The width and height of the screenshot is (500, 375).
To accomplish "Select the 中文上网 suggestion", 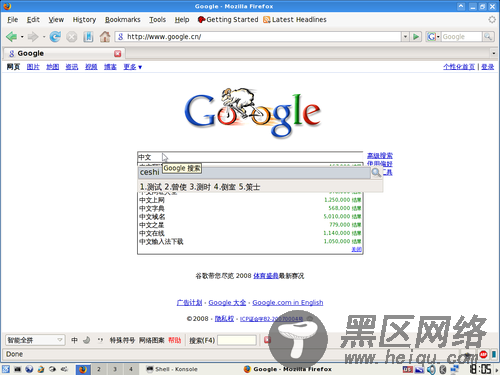I will click(x=250, y=200).
